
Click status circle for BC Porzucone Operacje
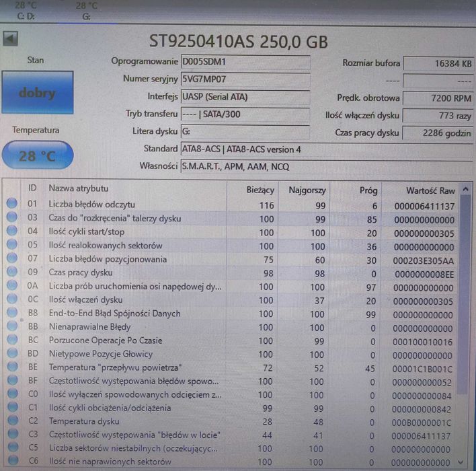(13, 339)
